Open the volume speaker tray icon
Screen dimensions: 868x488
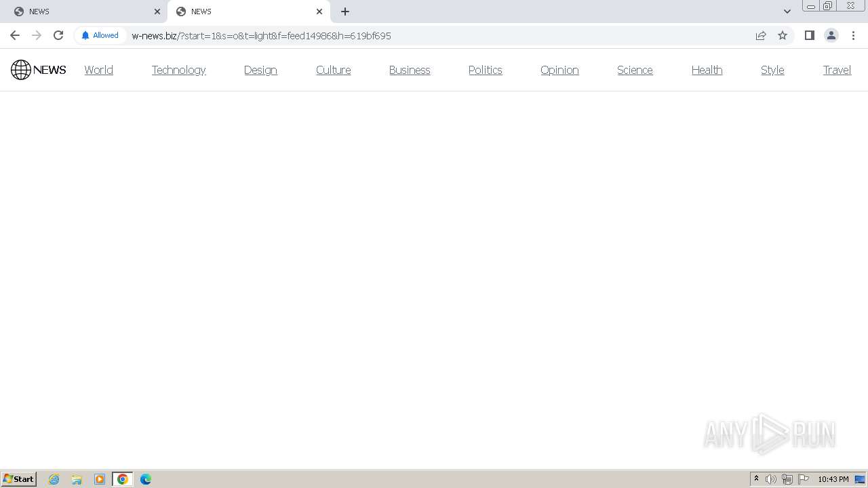coord(771,479)
